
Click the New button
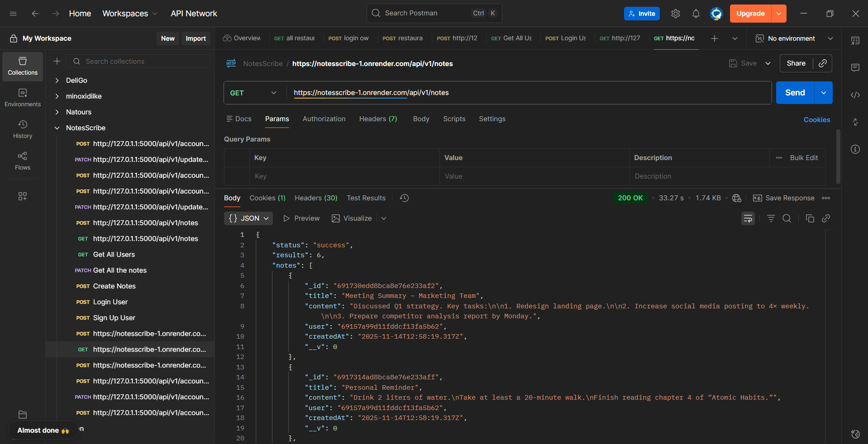168,38
